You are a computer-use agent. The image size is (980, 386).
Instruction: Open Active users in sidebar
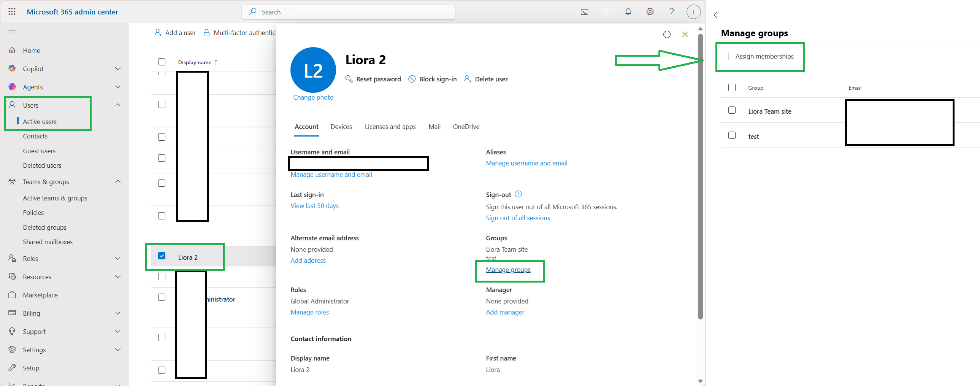[x=40, y=122]
